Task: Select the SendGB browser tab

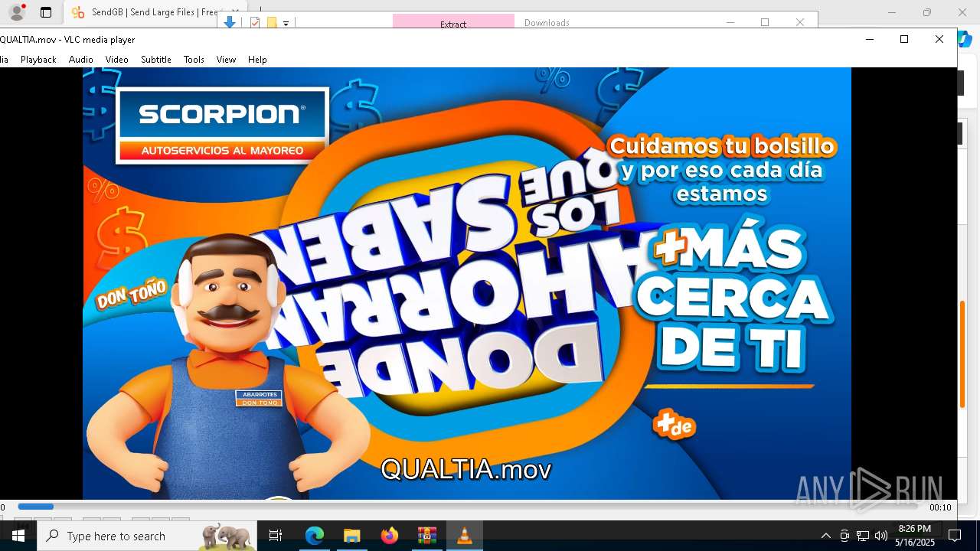Action: coord(155,12)
